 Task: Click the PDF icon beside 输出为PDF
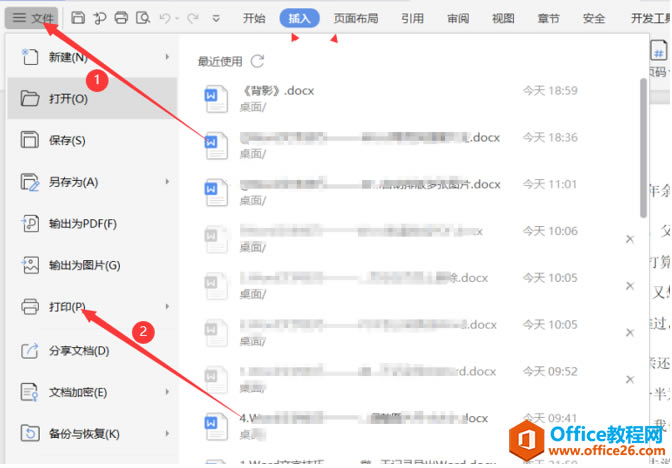click(x=30, y=223)
